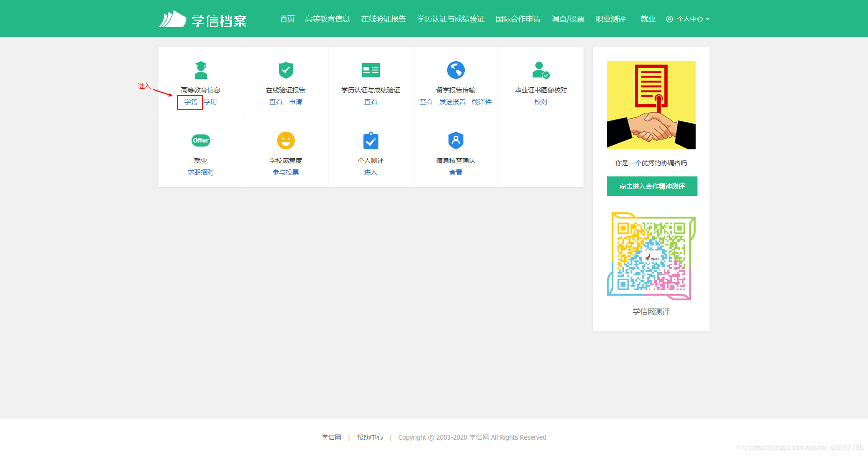Click the Offer badge icon for 就业
The image size is (868, 456).
pos(200,140)
